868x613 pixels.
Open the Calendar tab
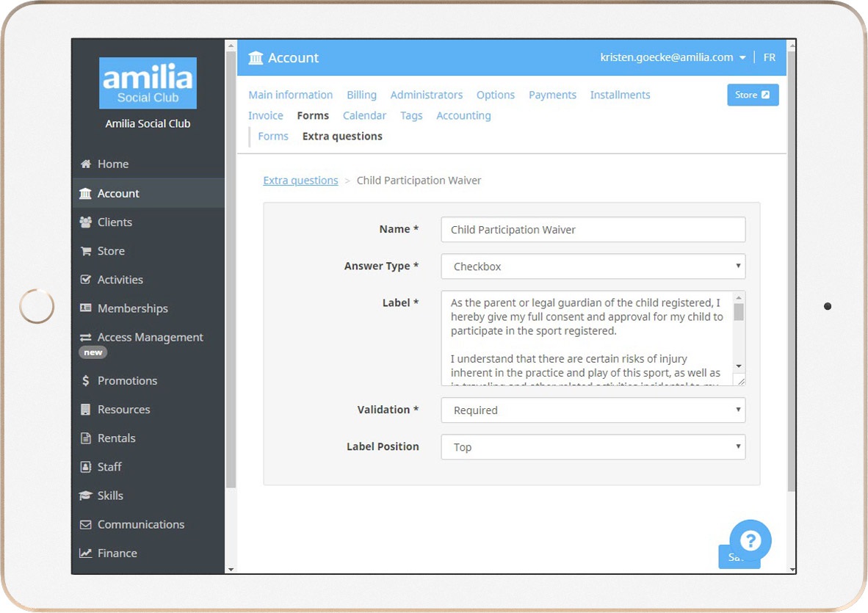(364, 115)
